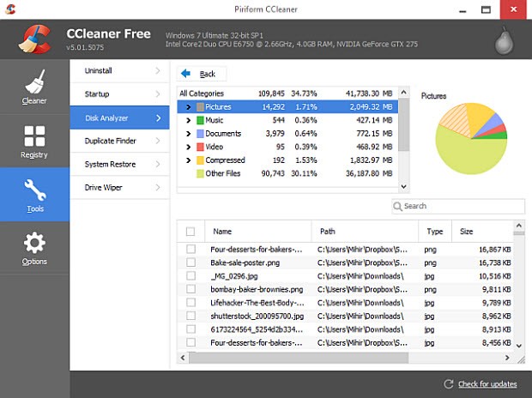Check the box for bombay-baker-brownies.png
Image resolution: width=532 pixels, height=398 pixels.
click(191, 289)
